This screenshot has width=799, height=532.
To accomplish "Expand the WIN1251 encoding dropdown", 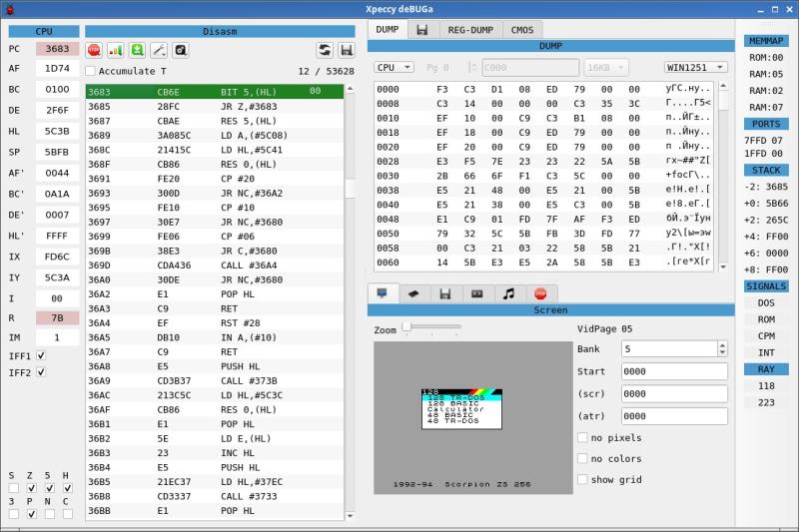I will 695,67.
